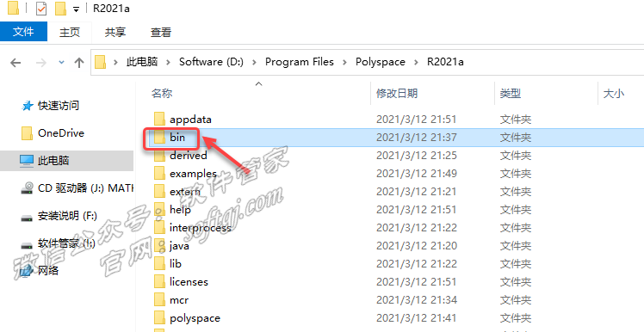Viewport: 644px width, 332px height.
Task: Select 快速访问 in navigation pane
Action: coord(59,106)
